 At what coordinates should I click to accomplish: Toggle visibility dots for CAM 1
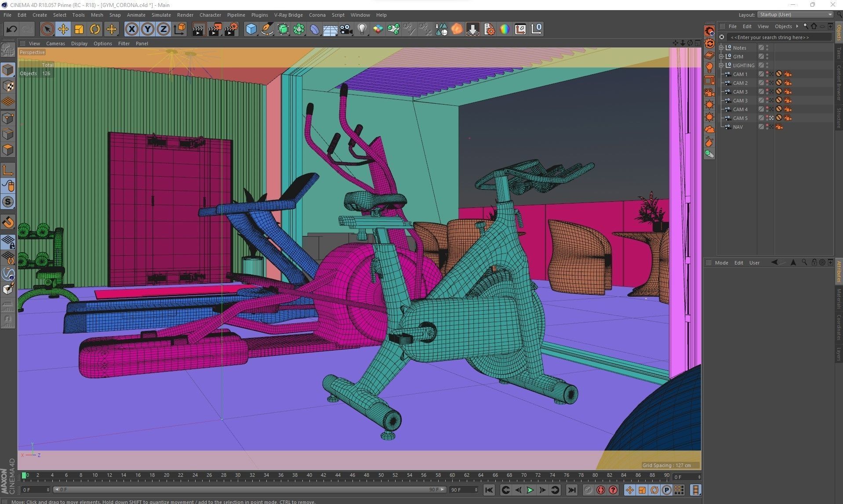coord(767,74)
